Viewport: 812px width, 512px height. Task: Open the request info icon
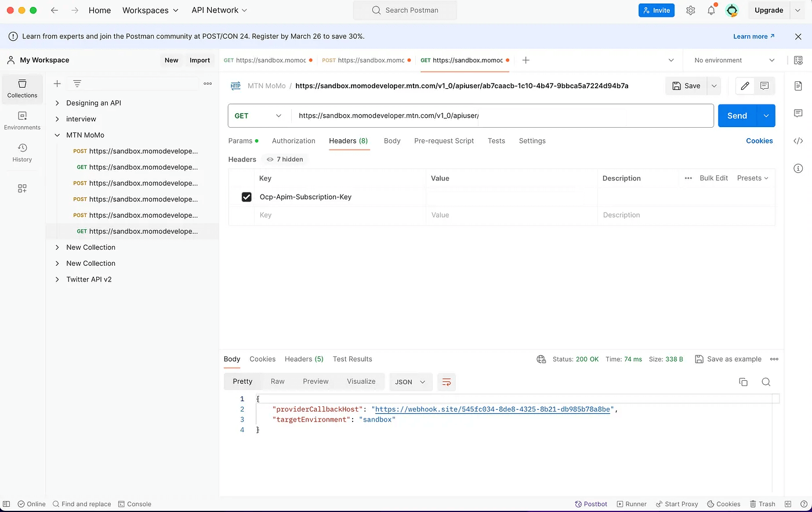click(798, 168)
